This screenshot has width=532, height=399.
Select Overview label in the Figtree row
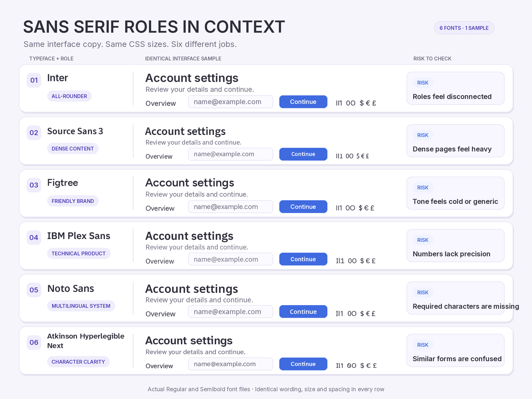160,208
